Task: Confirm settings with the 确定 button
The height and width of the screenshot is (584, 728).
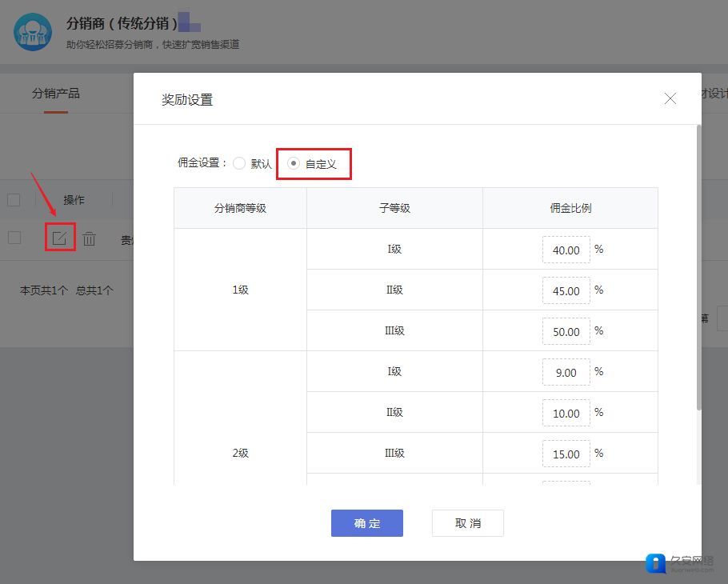Action: point(366,523)
